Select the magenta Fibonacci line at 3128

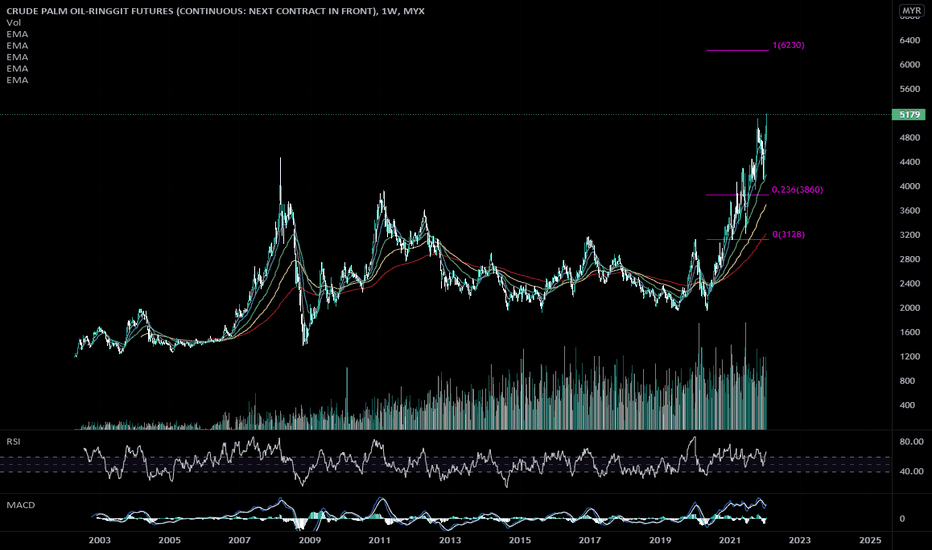point(737,240)
